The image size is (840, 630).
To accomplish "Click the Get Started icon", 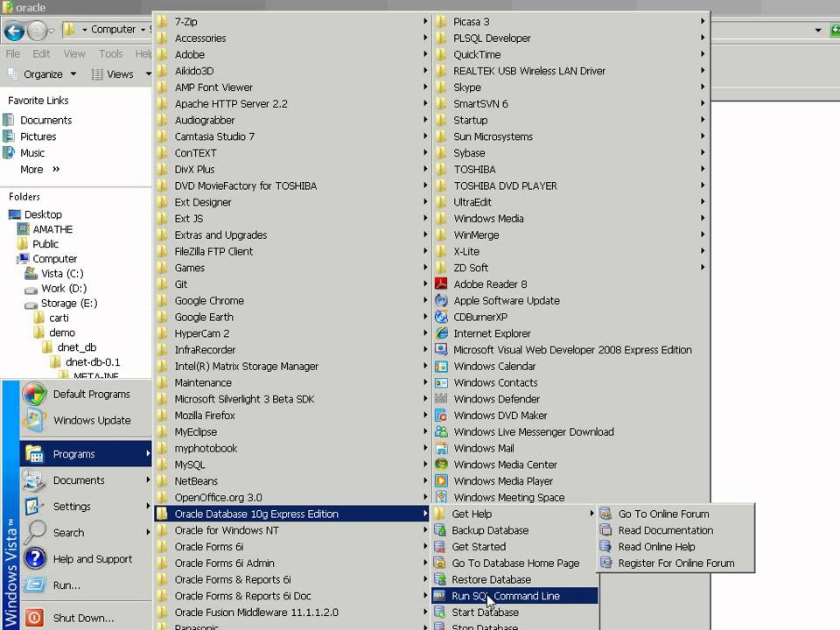I will pos(439,546).
